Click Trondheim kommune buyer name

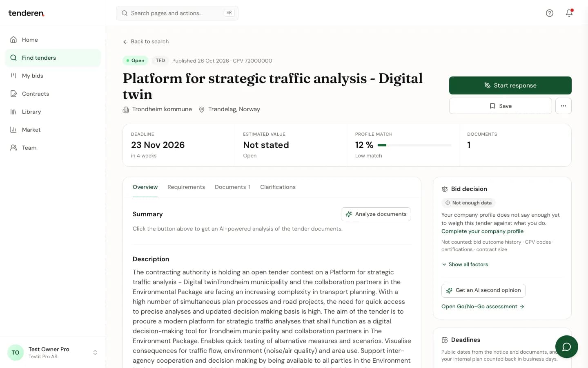point(162,109)
